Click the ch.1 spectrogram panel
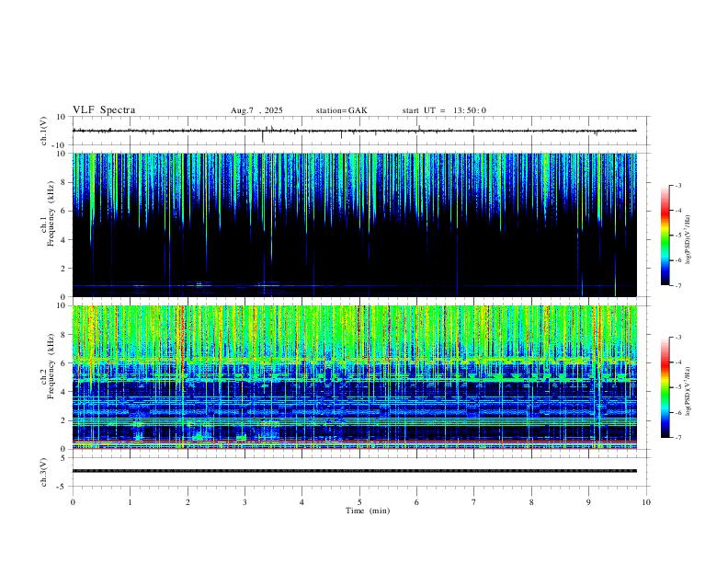 coord(355,224)
